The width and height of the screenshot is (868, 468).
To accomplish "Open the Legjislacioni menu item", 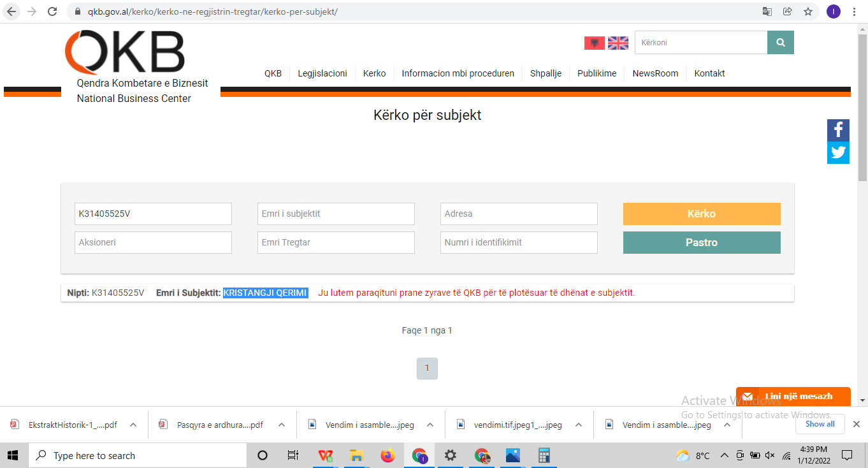I will pyautogui.click(x=322, y=73).
